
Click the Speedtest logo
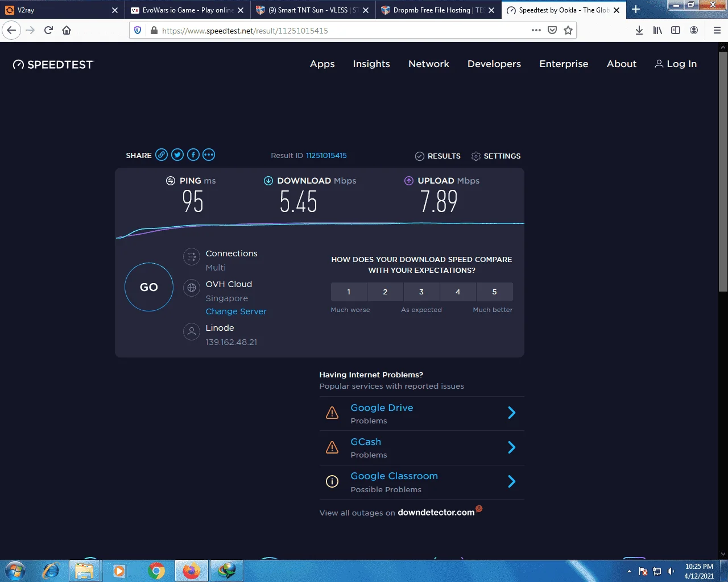tap(53, 64)
